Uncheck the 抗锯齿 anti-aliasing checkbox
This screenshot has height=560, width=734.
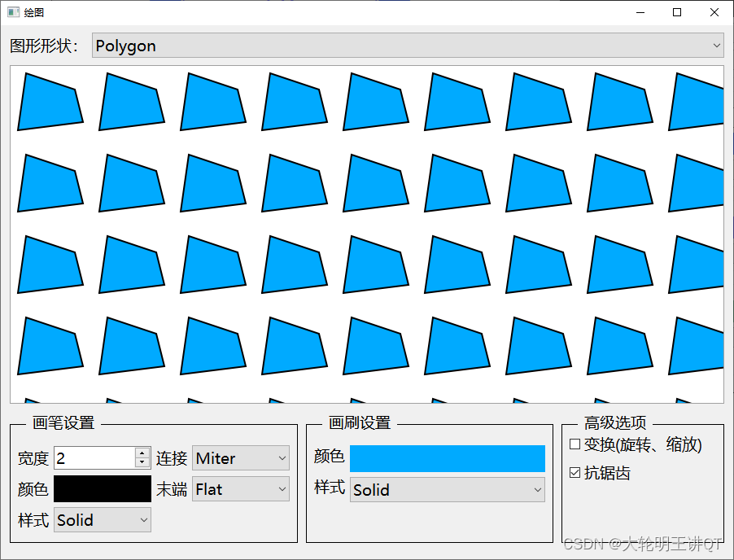574,473
